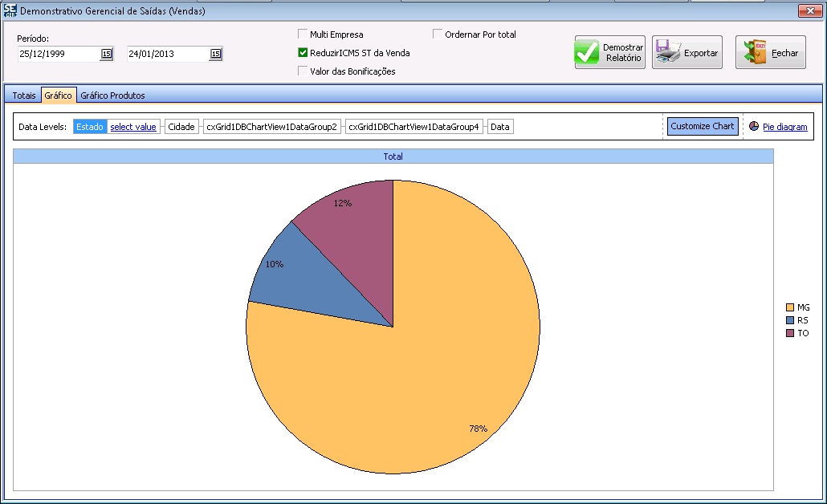Click the pie diagram chart icon
The width and height of the screenshot is (827, 504).
[754, 126]
